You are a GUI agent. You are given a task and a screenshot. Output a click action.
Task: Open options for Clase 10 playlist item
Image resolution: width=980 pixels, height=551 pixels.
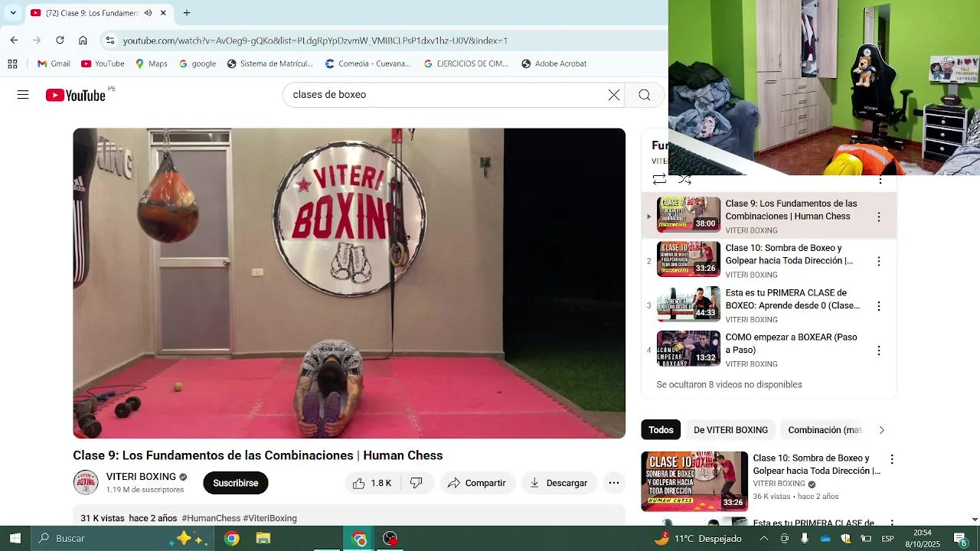click(x=879, y=261)
